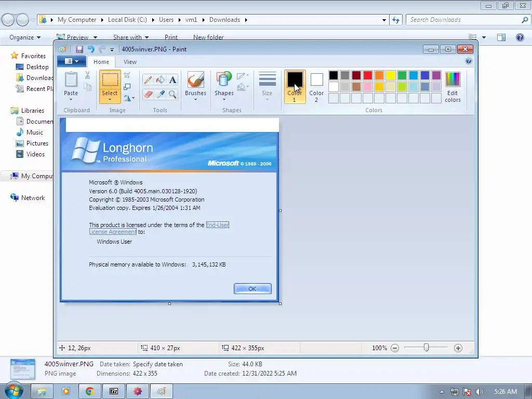Viewport: 532px width, 399px height.
Task: Pick the yellow color swatch
Action: 391,75
